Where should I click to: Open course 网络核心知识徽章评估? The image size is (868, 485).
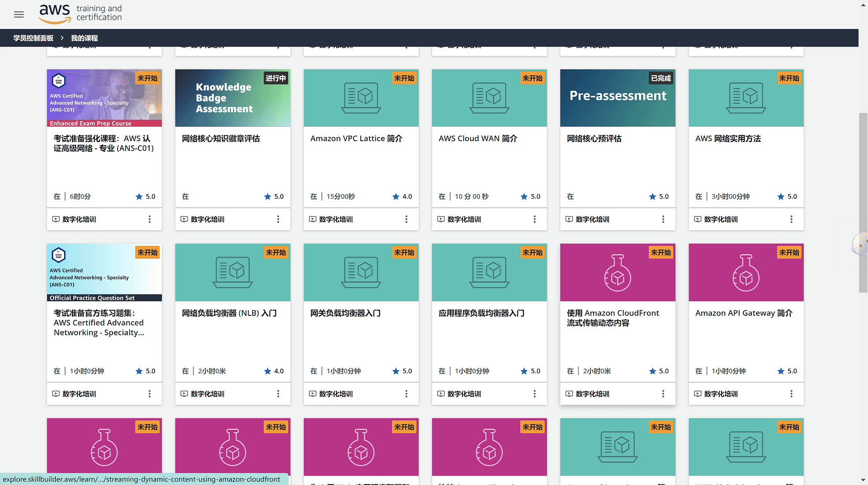click(x=221, y=139)
